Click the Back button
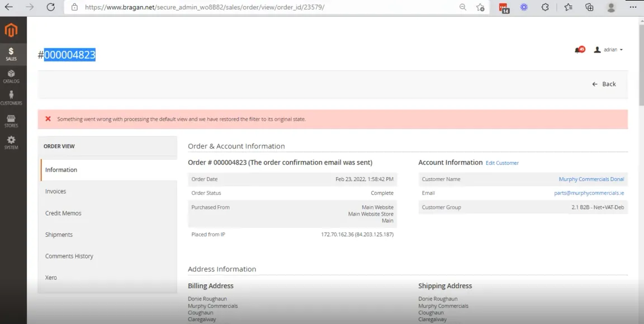Image resolution: width=644 pixels, height=324 pixels. coord(604,84)
